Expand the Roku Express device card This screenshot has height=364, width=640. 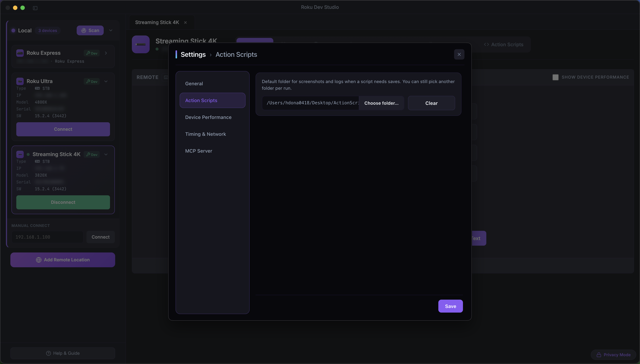(106, 53)
